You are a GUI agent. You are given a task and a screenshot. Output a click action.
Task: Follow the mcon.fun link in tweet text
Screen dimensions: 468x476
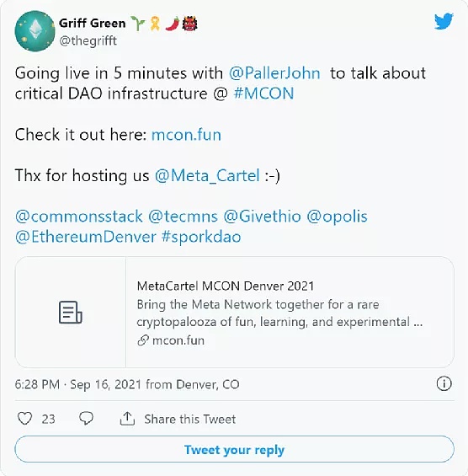(x=186, y=135)
